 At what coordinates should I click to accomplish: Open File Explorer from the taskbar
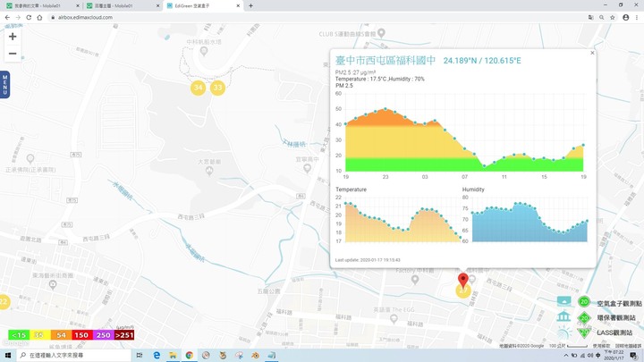[173, 355]
